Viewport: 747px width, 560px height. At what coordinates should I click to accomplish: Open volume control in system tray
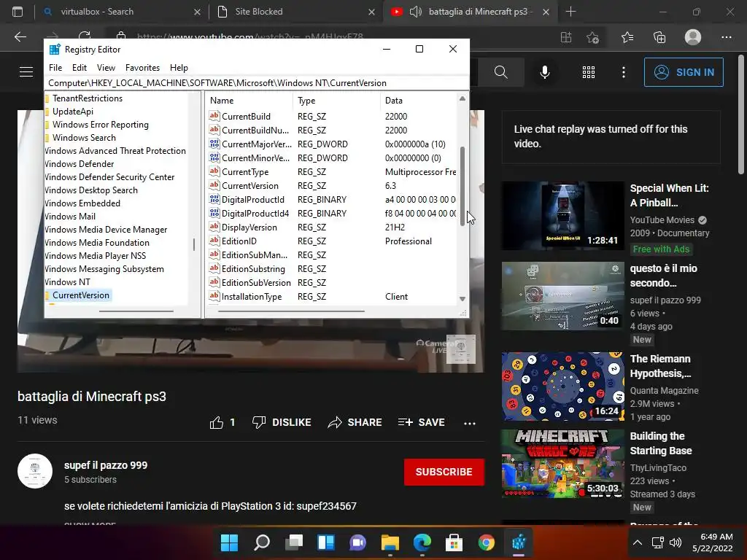pos(675,542)
